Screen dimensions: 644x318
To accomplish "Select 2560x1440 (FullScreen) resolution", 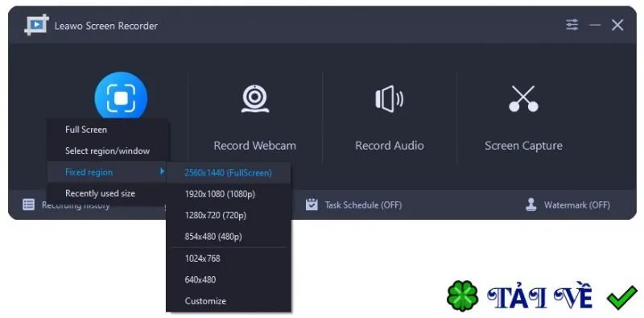I will pos(229,172).
